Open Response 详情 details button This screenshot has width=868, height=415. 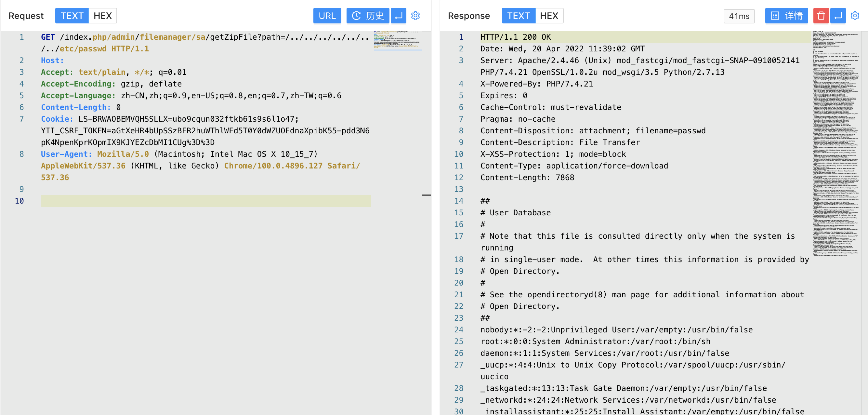(786, 16)
